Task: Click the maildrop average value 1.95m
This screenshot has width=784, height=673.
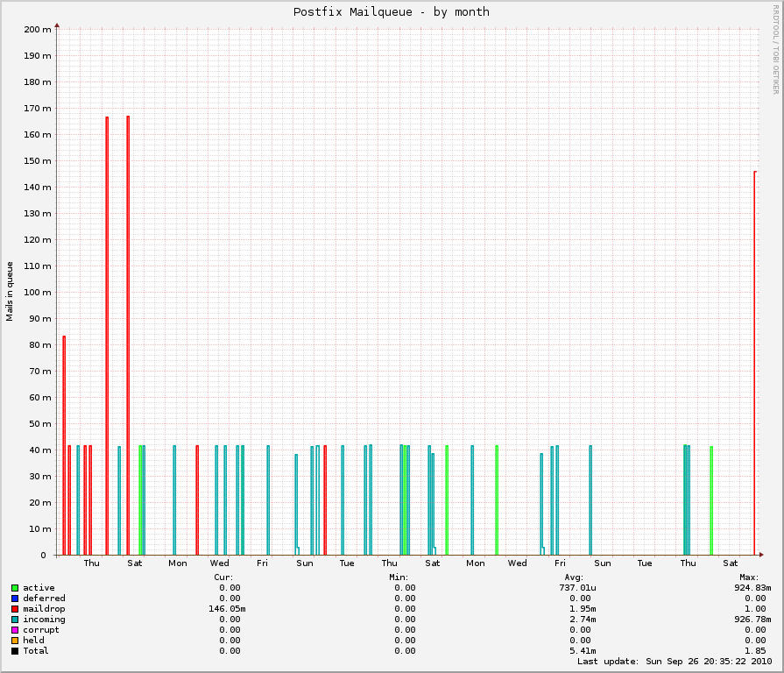Action: pyautogui.click(x=583, y=609)
